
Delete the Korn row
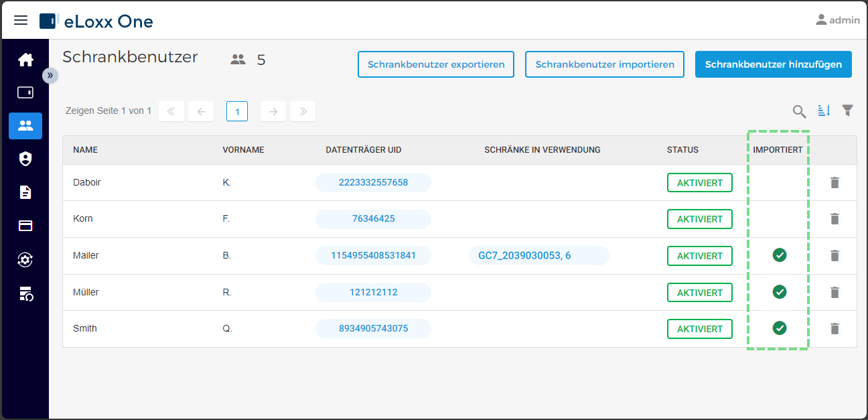(x=835, y=218)
